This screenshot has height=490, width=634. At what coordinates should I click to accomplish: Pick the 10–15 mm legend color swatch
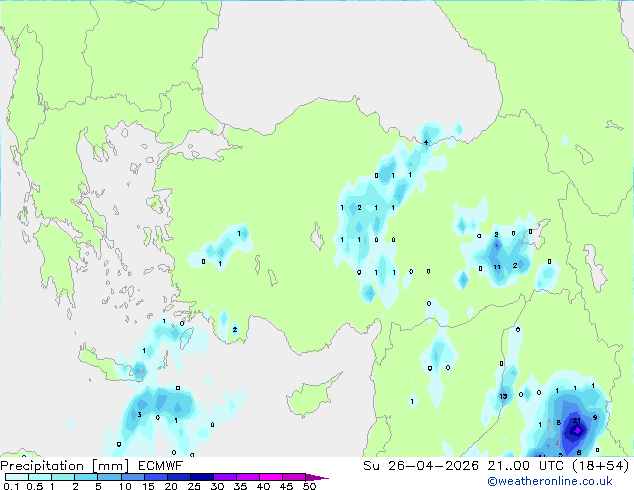pos(132,477)
